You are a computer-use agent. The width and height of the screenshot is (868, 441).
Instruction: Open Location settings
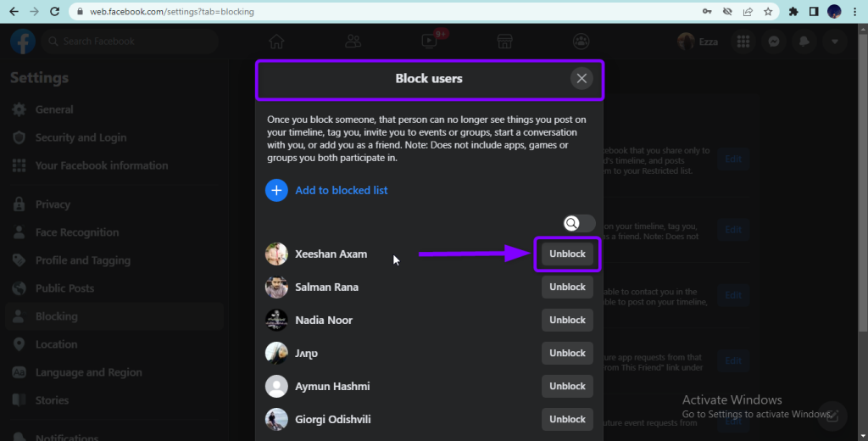pos(114,344)
